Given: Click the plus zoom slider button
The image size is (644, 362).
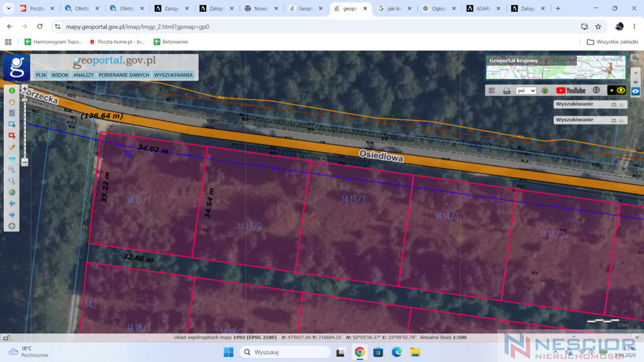Looking at the screenshot, I should (25, 89).
